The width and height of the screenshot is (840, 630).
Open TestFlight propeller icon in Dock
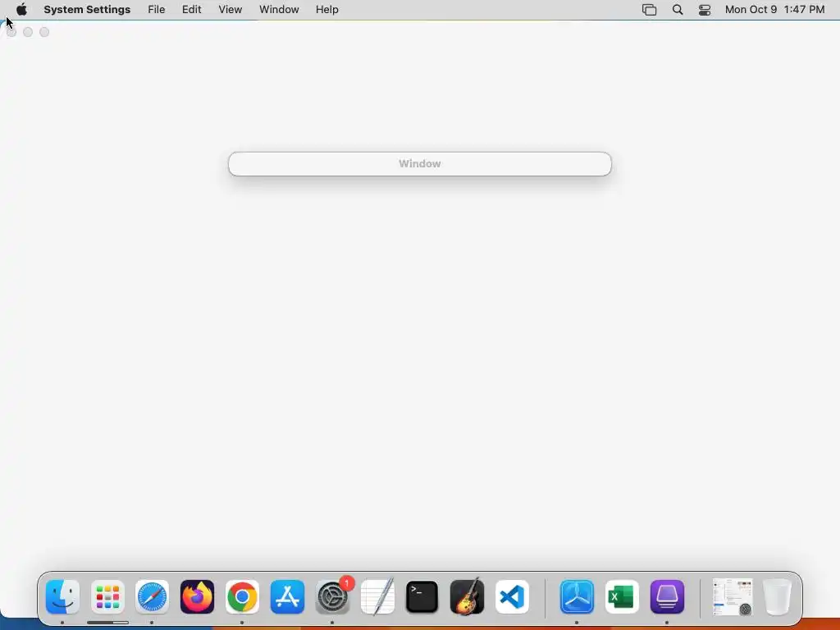[x=577, y=597]
